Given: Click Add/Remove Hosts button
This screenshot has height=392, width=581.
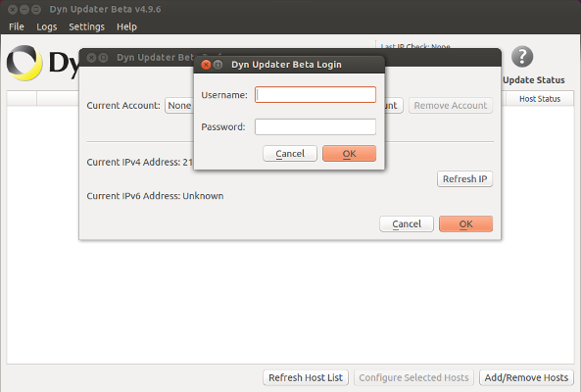Looking at the screenshot, I should (x=526, y=377).
